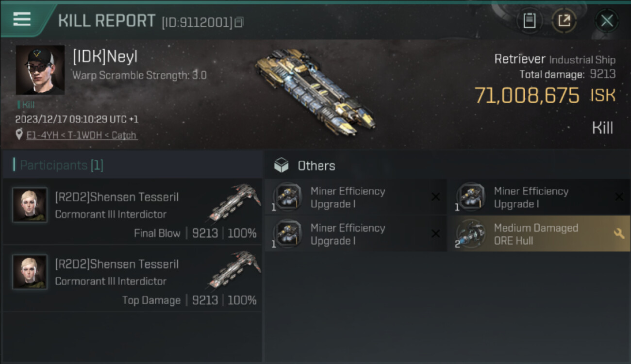Copy the kill report ID icon
This screenshot has height=364, width=631.
tap(238, 22)
